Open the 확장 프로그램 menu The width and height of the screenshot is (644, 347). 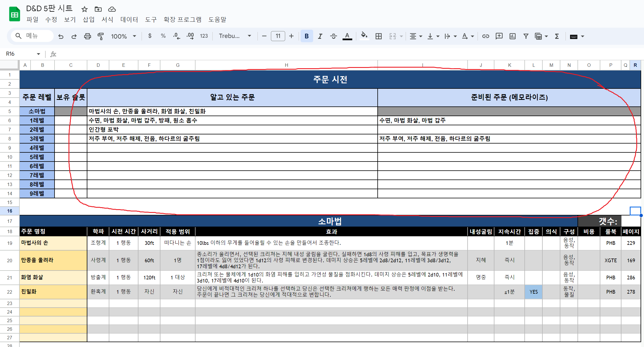182,19
